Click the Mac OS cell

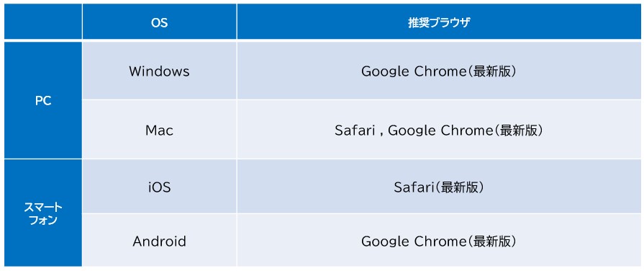coord(159,130)
